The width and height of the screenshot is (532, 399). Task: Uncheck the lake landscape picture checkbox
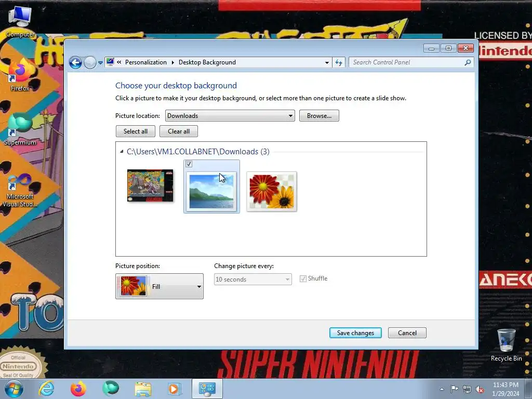(x=189, y=164)
